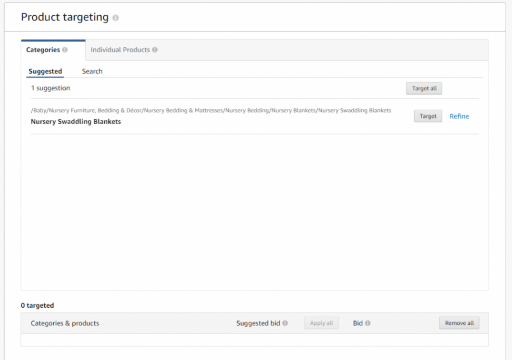Screen dimensions: 512x360
Task: Click info icon beside Product targeting heading
Action: point(116,18)
